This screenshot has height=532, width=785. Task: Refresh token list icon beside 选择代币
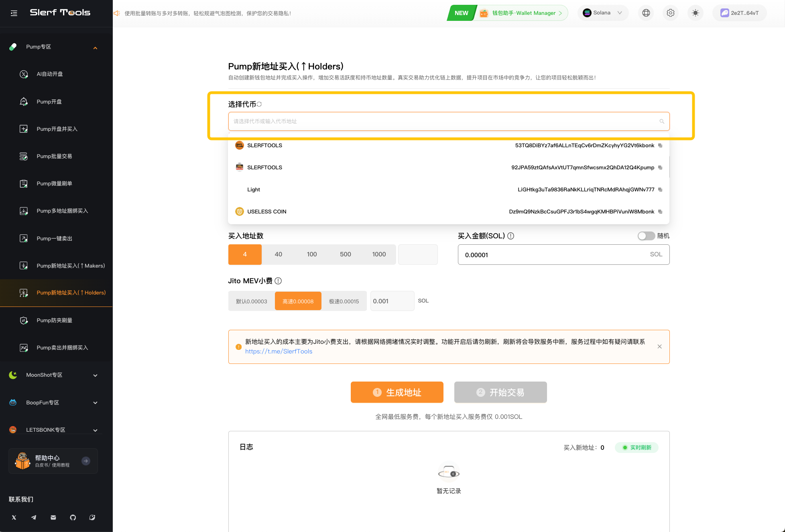(x=259, y=104)
